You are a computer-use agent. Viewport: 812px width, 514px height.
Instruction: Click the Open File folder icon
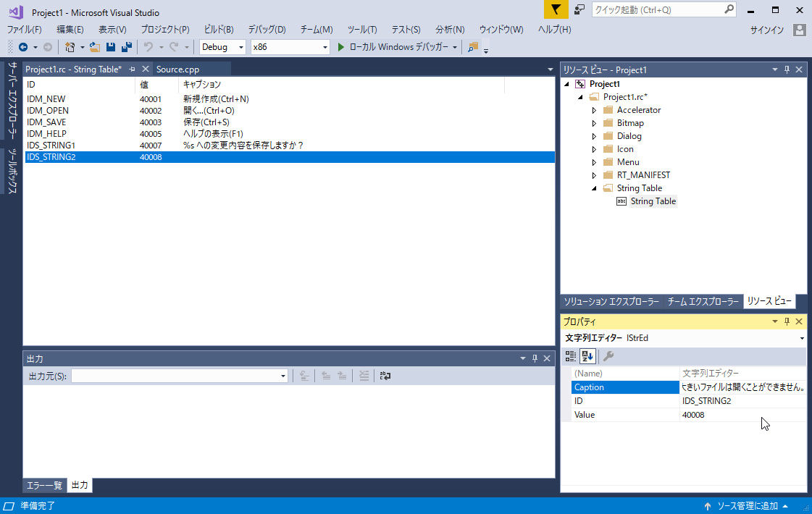94,47
